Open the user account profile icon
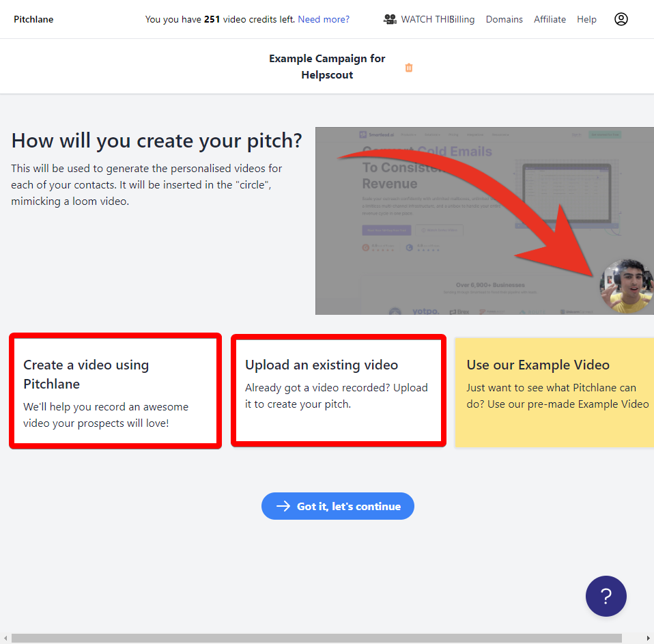 [x=621, y=19]
